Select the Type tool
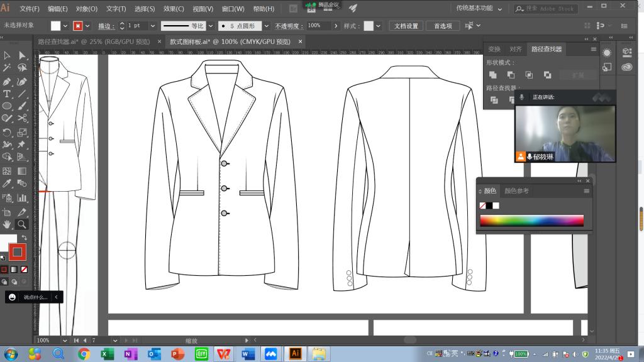The image size is (644, 362). [x=7, y=94]
